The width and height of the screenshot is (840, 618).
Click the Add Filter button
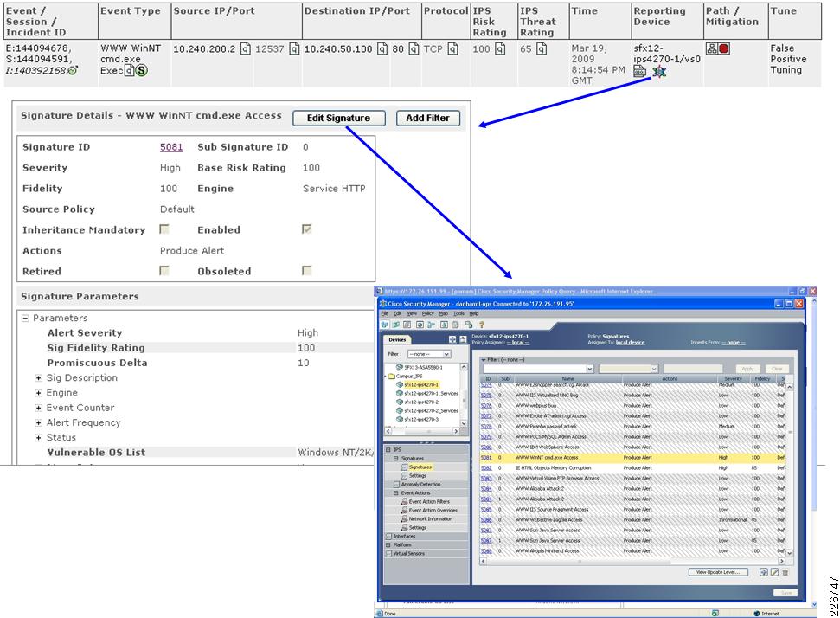pos(427,118)
